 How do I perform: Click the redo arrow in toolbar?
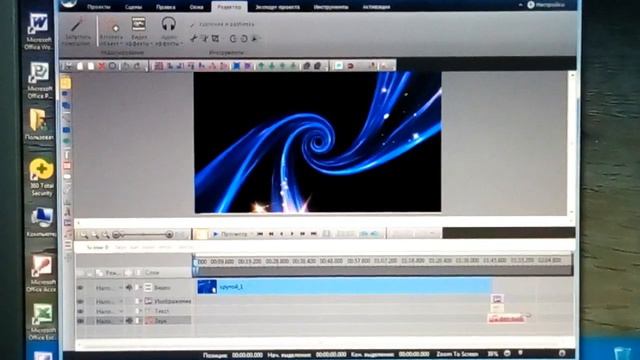[137, 66]
